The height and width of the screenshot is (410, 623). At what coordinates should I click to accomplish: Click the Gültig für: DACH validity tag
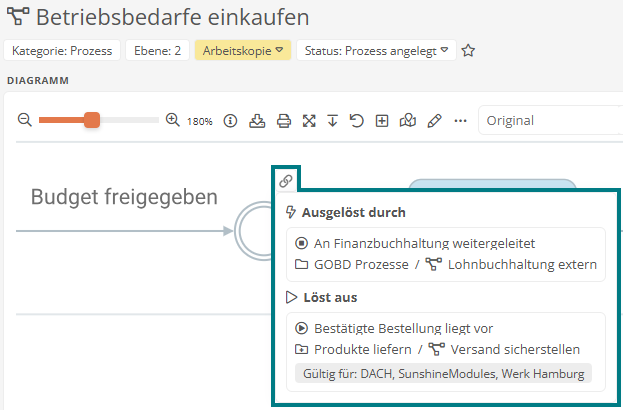[443, 373]
